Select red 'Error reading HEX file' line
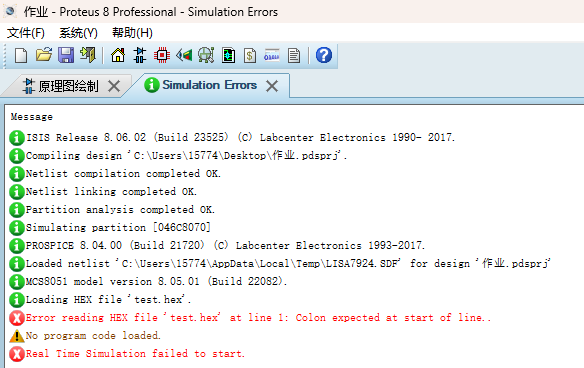Viewport: 584px width, 368px height. (258, 317)
